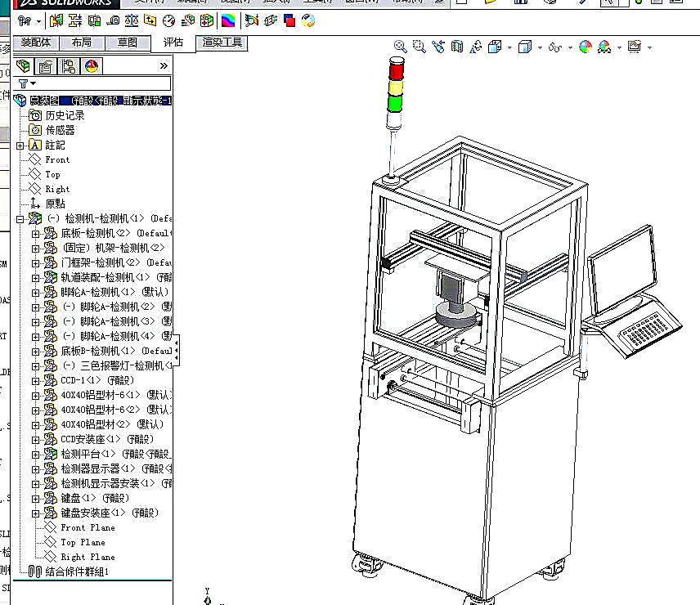Image resolution: width=700 pixels, height=605 pixels.
Task: Open the Display Style dropdown arrow
Action: (x=540, y=47)
